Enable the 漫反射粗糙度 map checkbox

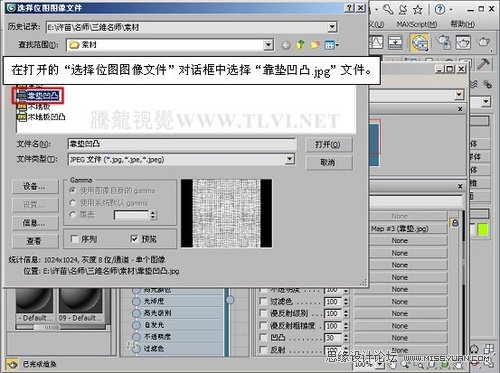pos(263,325)
